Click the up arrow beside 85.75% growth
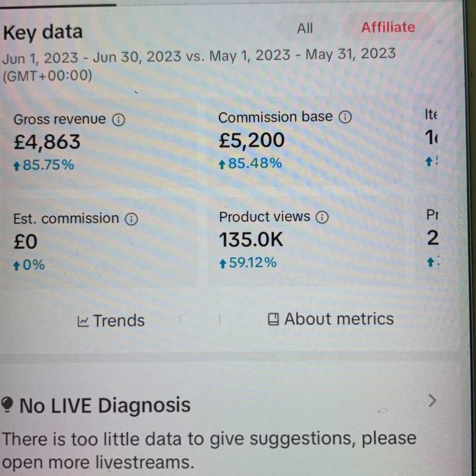The width and height of the screenshot is (476, 476). (x=17, y=165)
